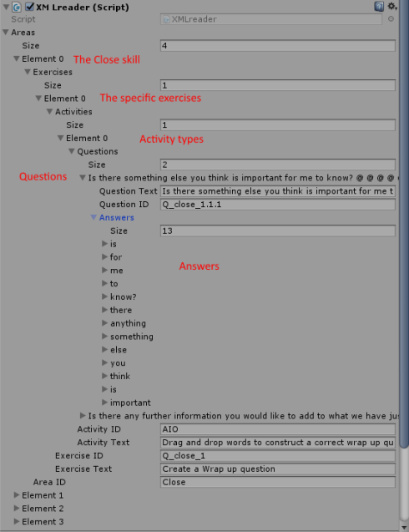Select the 'Area ID' label
Viewport: 409px width, 532px height.
(x=49, y=482)
